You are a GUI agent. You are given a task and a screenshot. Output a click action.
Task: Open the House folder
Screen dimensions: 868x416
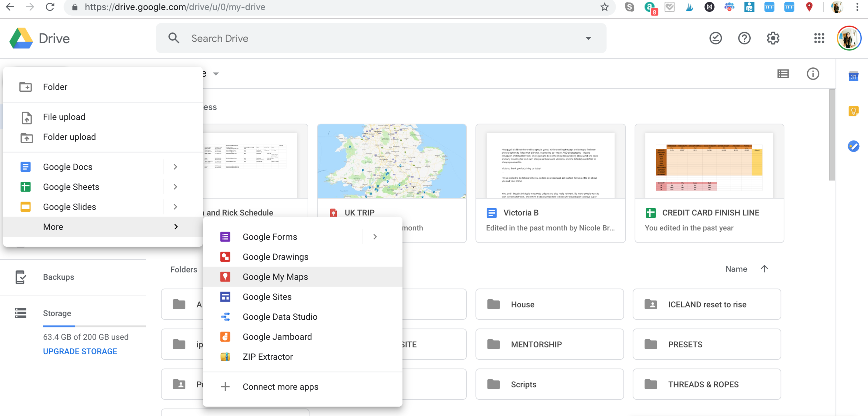click(x=550, y=304)
